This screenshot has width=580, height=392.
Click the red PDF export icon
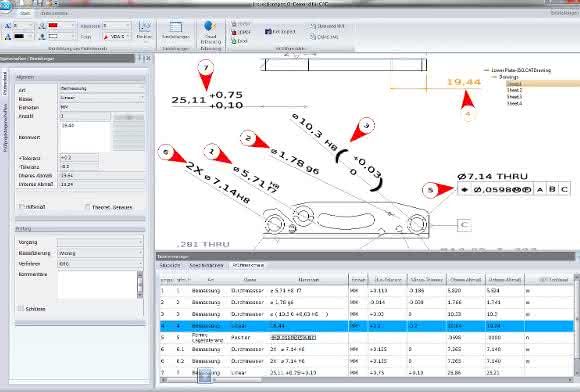pyautogui.click(x=234, y=32)
